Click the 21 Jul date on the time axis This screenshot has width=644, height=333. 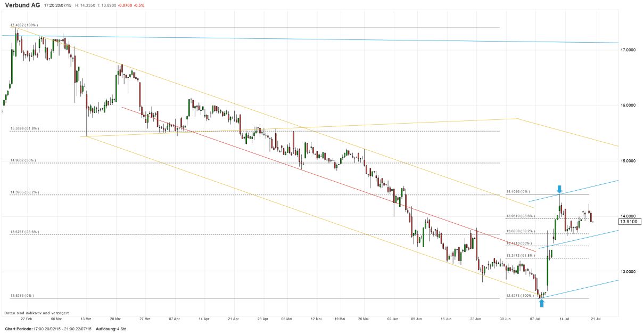pyautogui.click(x=596, y=319)
